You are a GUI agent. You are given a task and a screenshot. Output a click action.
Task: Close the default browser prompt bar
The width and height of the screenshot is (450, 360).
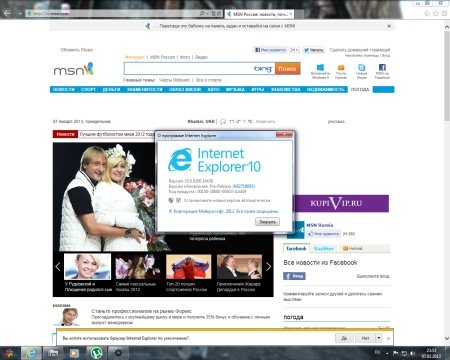[x=388, y=338]
